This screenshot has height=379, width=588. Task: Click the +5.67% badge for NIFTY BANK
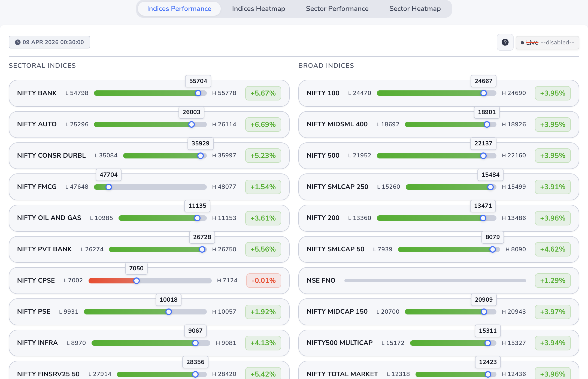point(263,93)
